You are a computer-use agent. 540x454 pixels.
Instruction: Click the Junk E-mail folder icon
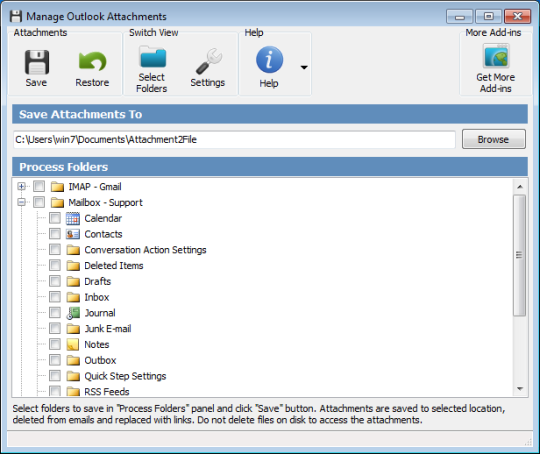click(x=73, y=329)
